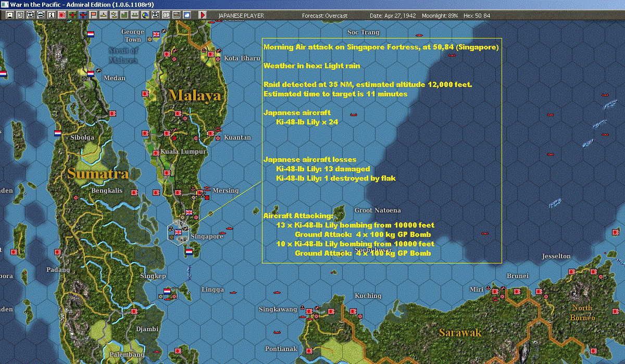Select the Japanese base left of Padang

[x=14, y=252]
